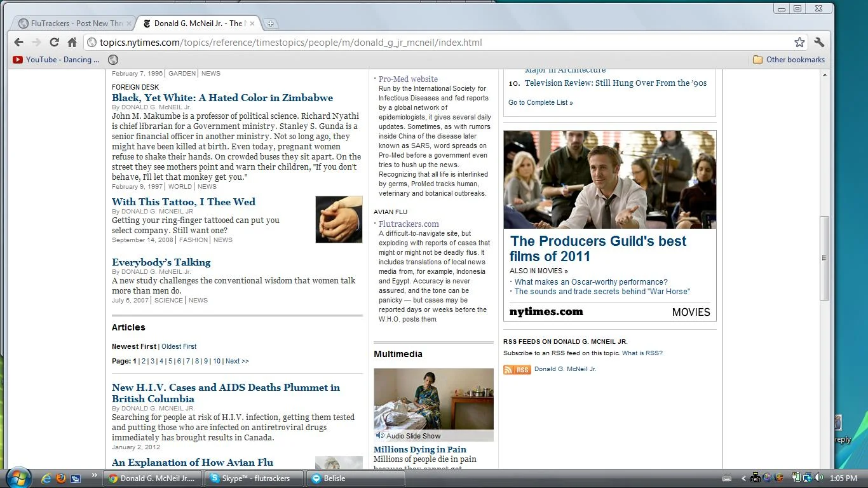Click the camera tray icon
This screenshot has height=488, width=868.
[756, 478]
